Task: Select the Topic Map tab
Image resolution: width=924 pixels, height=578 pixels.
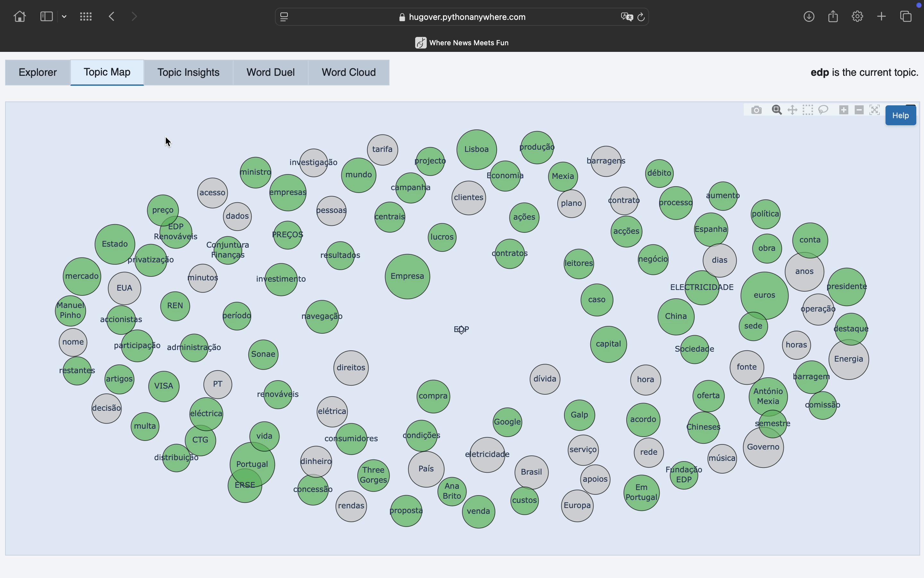Action: tap(107, 72)
